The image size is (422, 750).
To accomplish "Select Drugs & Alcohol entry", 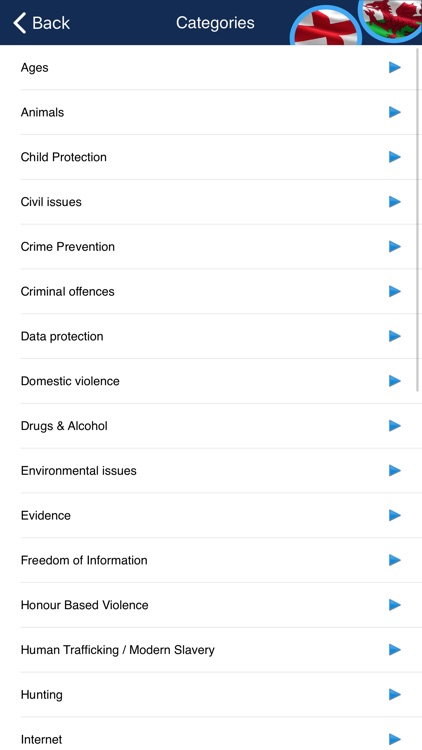I will click(211, 426).
